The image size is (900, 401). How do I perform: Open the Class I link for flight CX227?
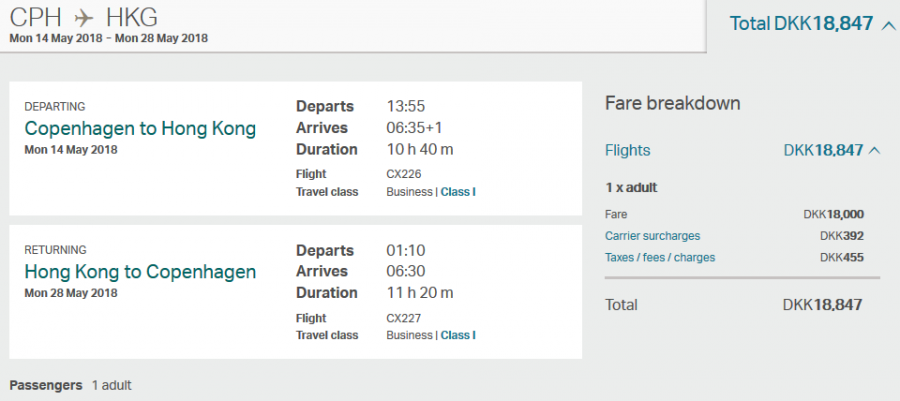click(458, 336)
